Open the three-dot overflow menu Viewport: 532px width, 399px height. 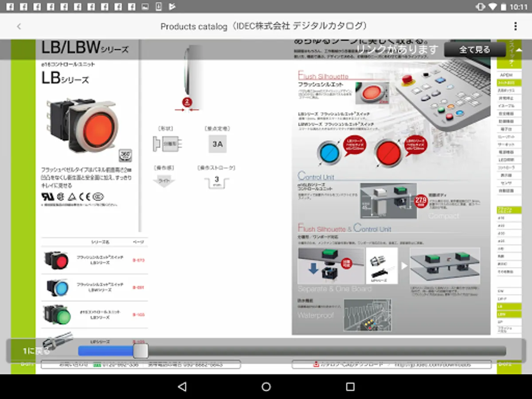coord(515,27)
